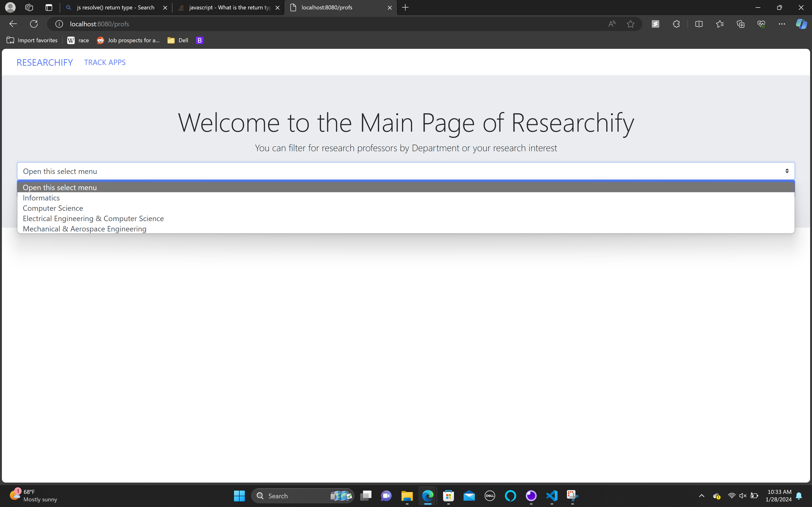
Task: Pick Electrical Engineering & Computer Science
Action: [x=93, y=219]
